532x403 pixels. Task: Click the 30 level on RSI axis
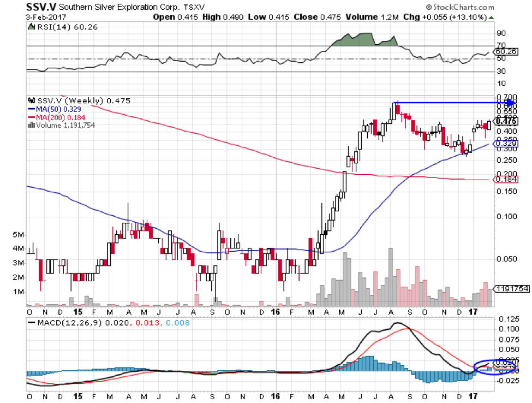point(501,72)
